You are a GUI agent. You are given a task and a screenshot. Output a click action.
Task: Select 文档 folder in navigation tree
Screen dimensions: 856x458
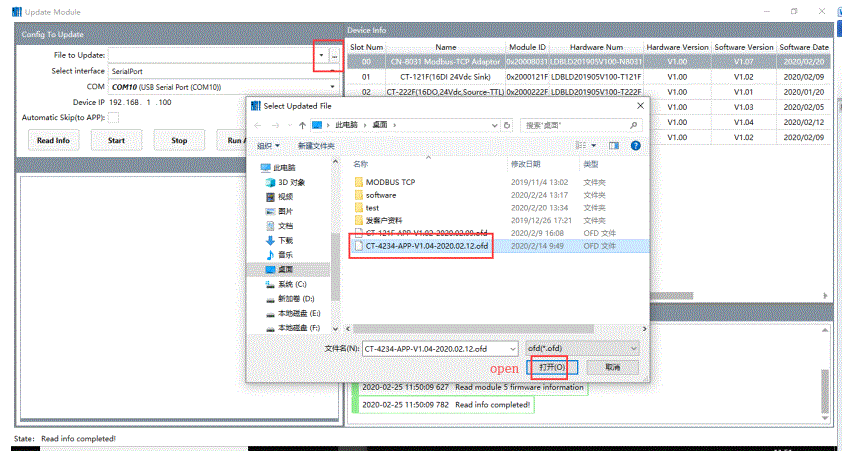280,226
